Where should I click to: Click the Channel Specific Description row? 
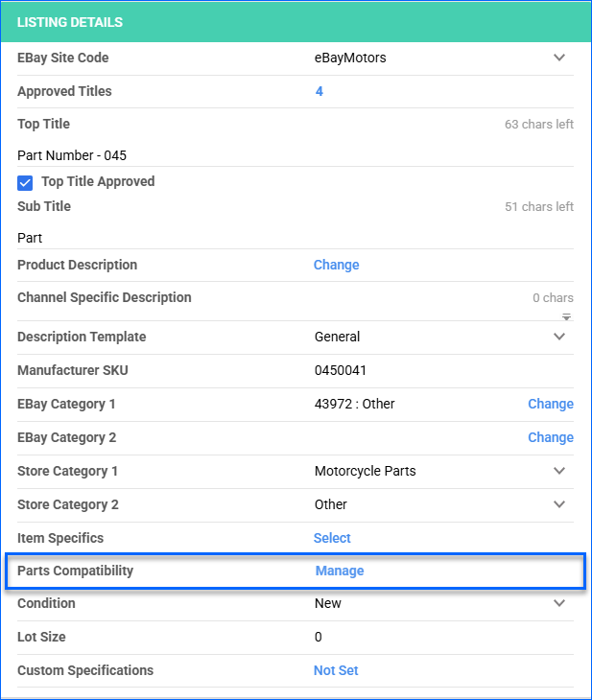coord(288,298)
